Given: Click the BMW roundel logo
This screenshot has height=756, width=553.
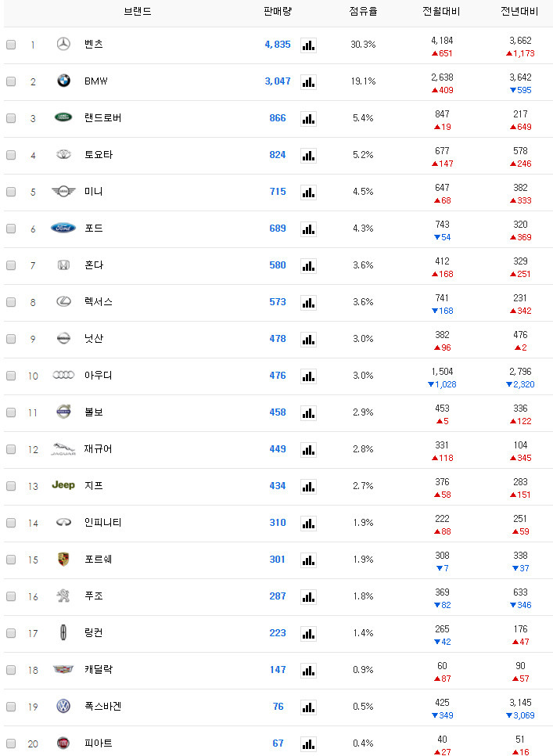Looking at the screenshot, I should [63, 81].
